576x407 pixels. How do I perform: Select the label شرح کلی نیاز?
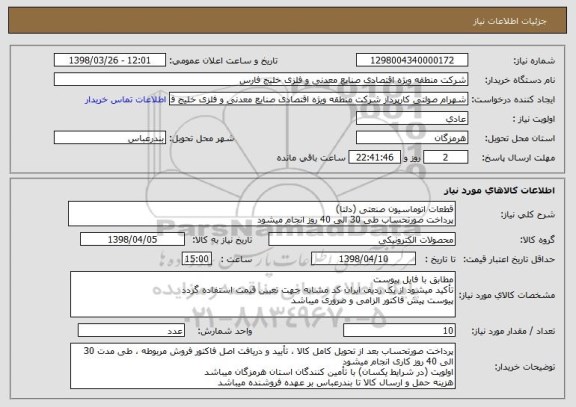click(x=528, y=215)
